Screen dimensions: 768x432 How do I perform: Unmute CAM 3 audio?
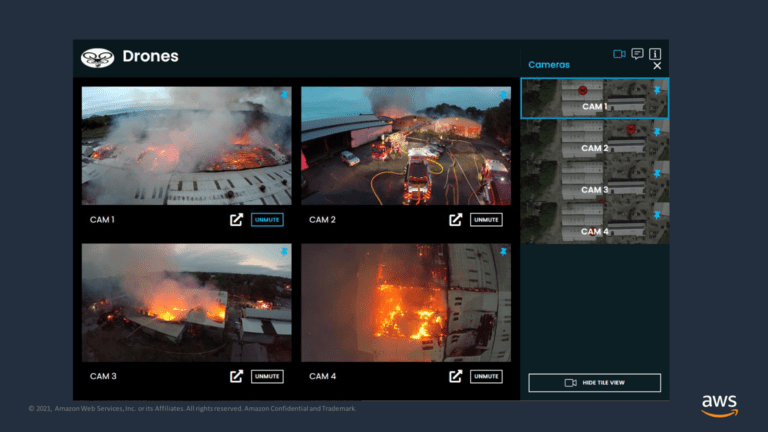point(267,376)
